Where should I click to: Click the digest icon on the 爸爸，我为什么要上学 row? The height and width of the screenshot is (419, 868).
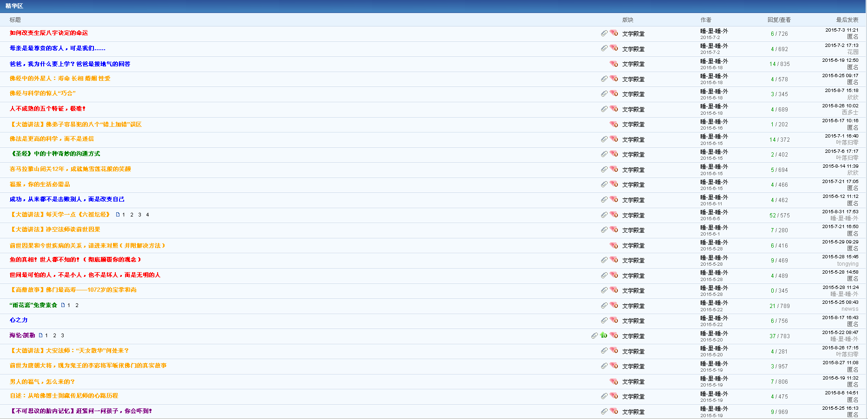click(614, 64)
